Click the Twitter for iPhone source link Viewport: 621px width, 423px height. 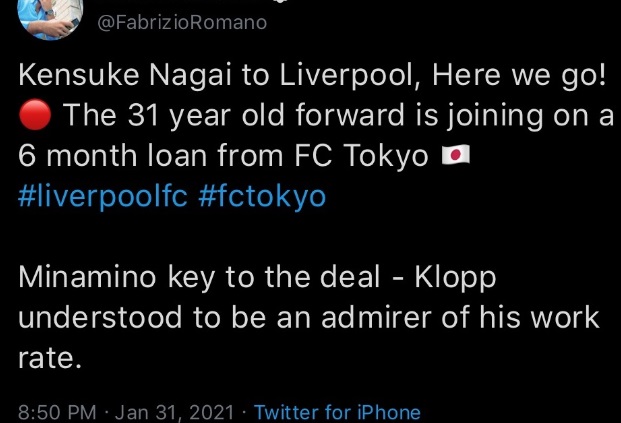[x=337, y=412]
